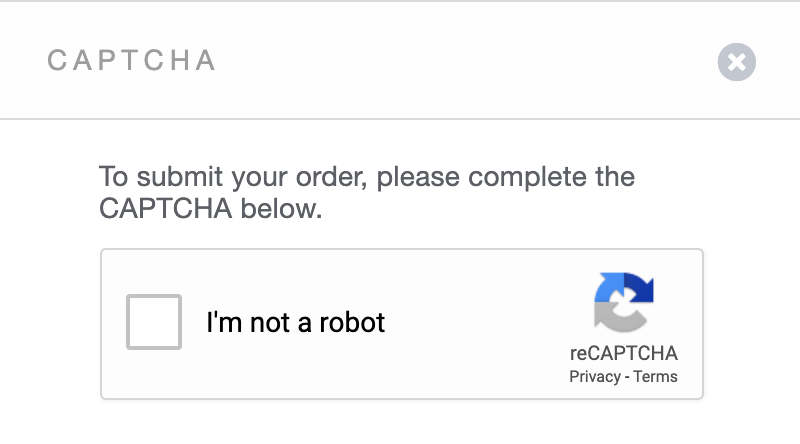Click the dash between Privacy and Terms

tap(628, 377)
